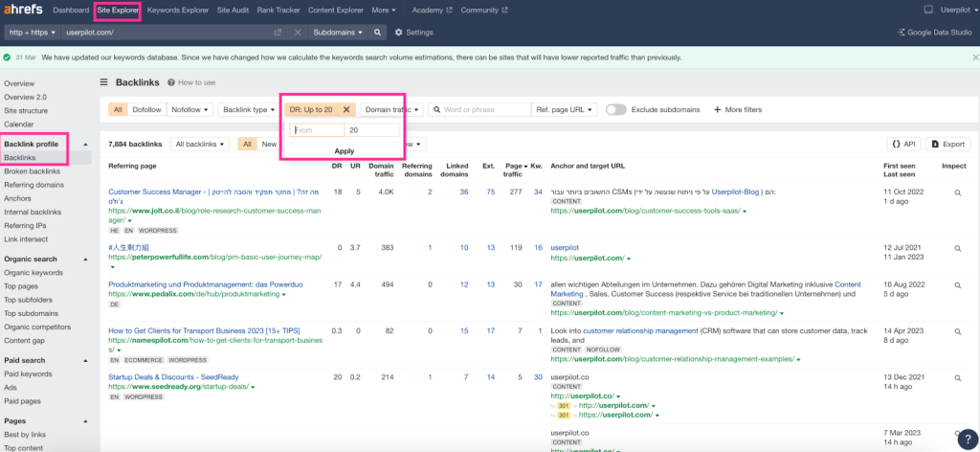Open Community external link
Screen dimensions: 980x452
point(484,10)
